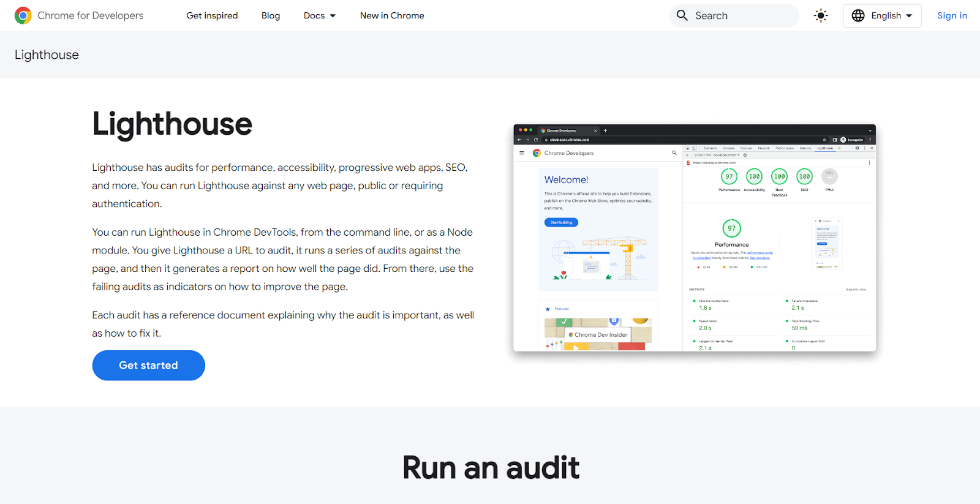Click the 97 Performance score gauge in screenshot
The width and height of the screenshot is (980, 504).
point(731,228)
